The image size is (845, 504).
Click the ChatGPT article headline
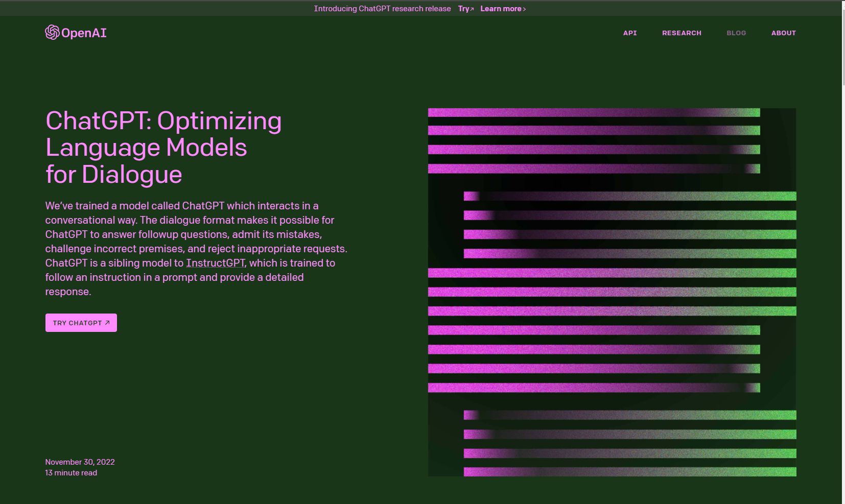point(163,148)
